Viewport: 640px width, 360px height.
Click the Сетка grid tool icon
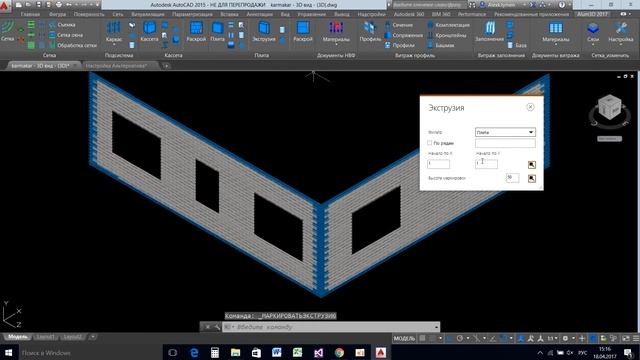(7, 28)
